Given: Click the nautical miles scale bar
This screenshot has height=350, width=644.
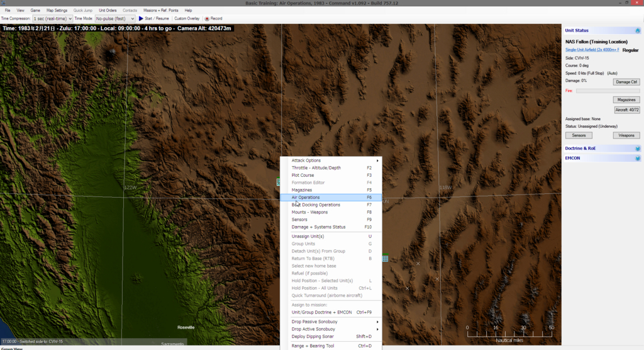Looking at the screenshot, I should 509,334.
